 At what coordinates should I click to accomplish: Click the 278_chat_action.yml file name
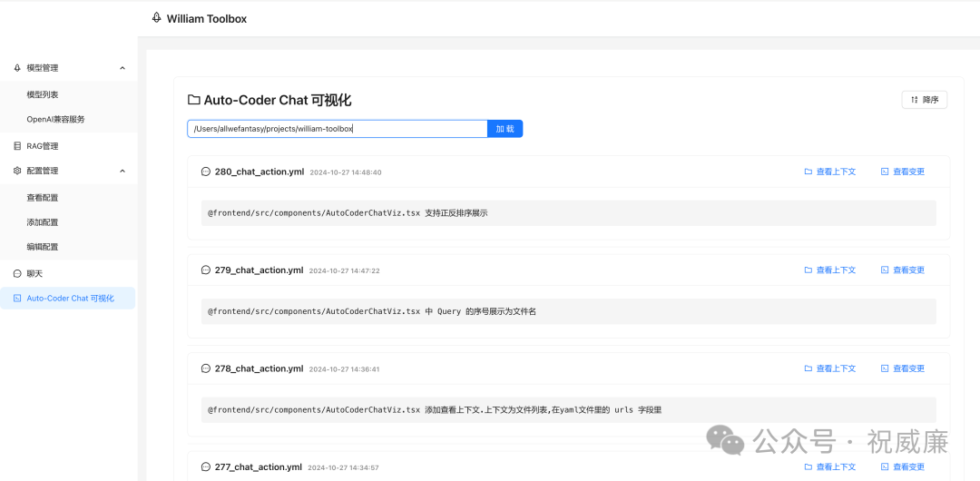260,368
